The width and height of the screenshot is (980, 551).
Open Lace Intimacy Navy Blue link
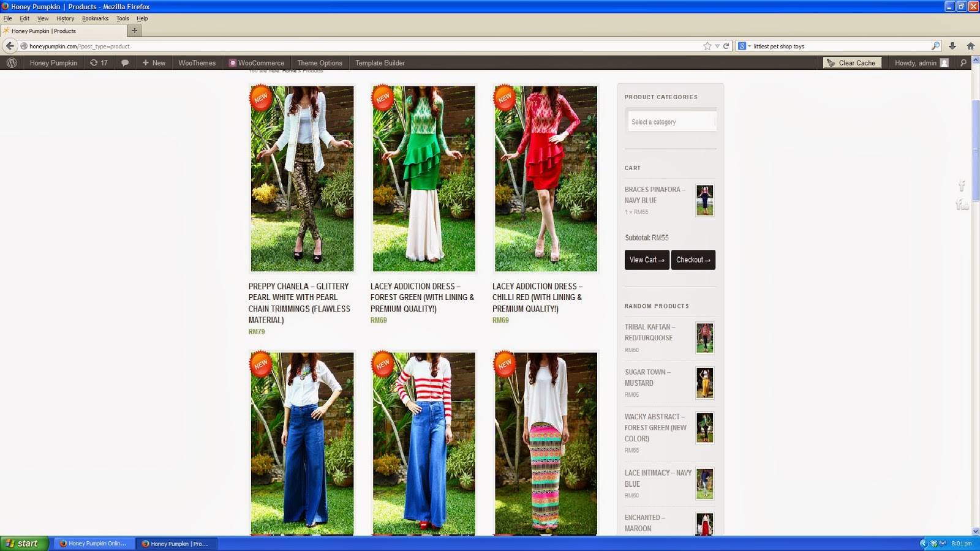click(x=658, y=478)
